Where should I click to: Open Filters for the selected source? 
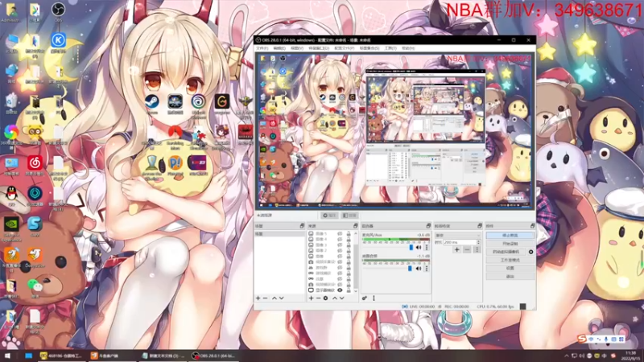pyautogui.click(x=349, y=216)
